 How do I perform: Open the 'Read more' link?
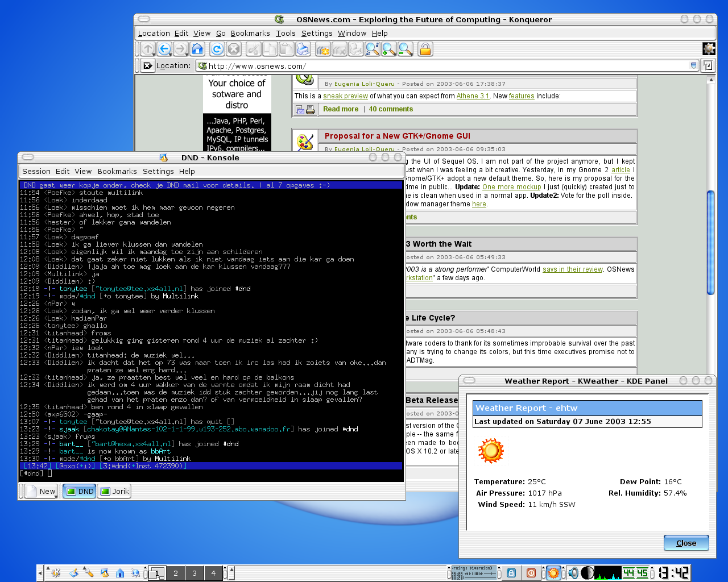pos(341,109)
